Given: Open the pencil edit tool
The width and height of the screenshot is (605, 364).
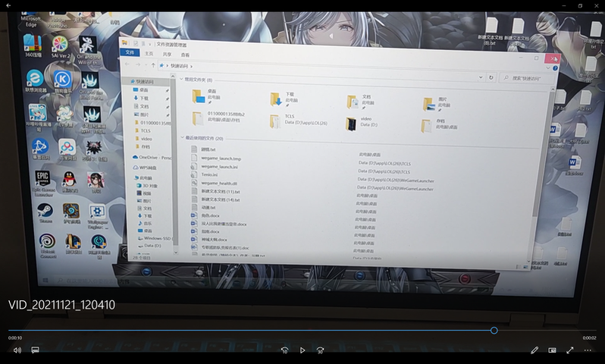Looking at the screenshot, I should (x=534, y=350).
